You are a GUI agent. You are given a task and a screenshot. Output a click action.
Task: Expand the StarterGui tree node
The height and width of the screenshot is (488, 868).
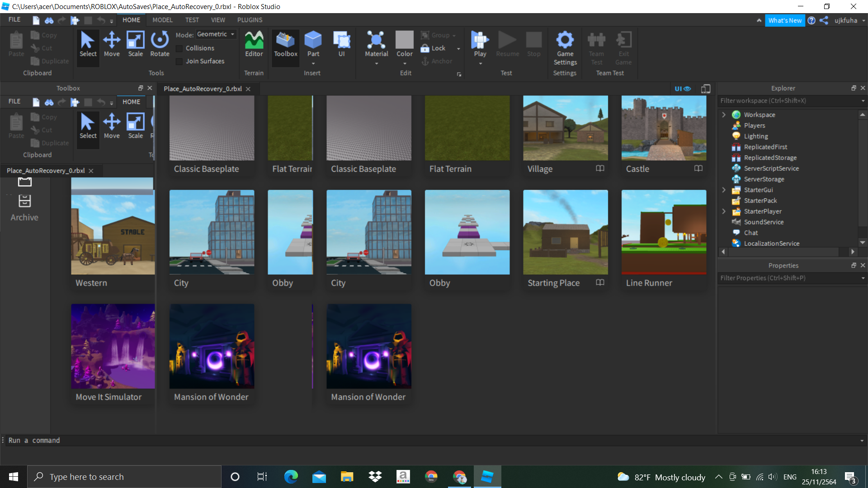point(724,190)
